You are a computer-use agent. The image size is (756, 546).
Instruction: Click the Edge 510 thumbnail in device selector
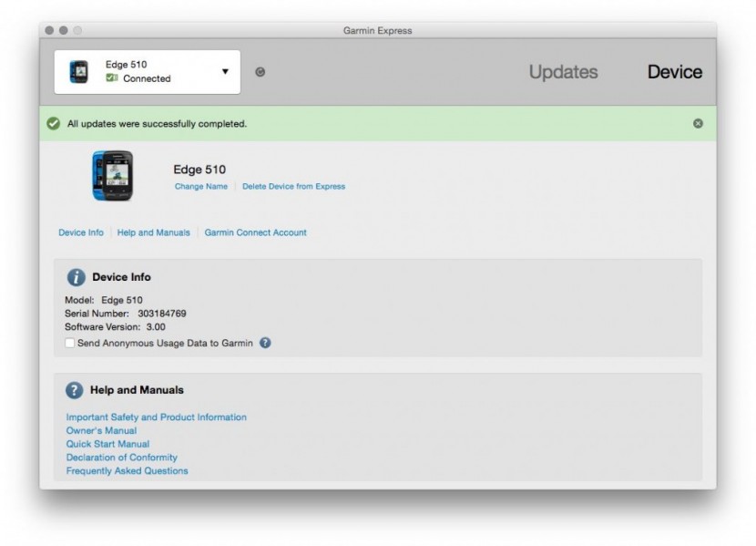(80, 71)
